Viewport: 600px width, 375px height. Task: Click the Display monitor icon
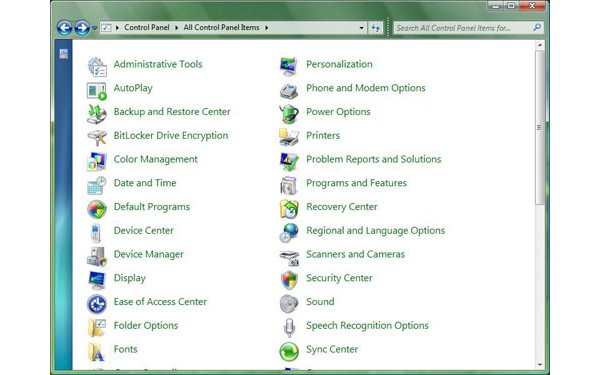pos(97,280)
